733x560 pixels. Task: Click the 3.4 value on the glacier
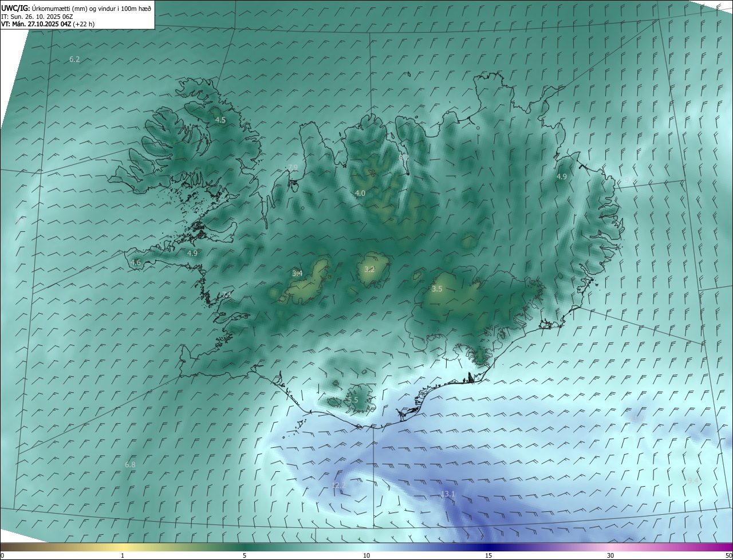pyautogui.click(x=297, y=274)
